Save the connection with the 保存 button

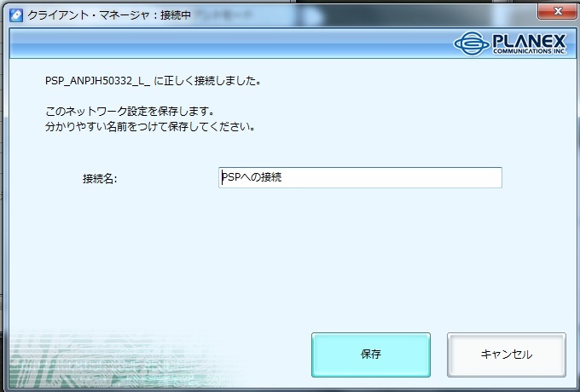coord(371,355)
